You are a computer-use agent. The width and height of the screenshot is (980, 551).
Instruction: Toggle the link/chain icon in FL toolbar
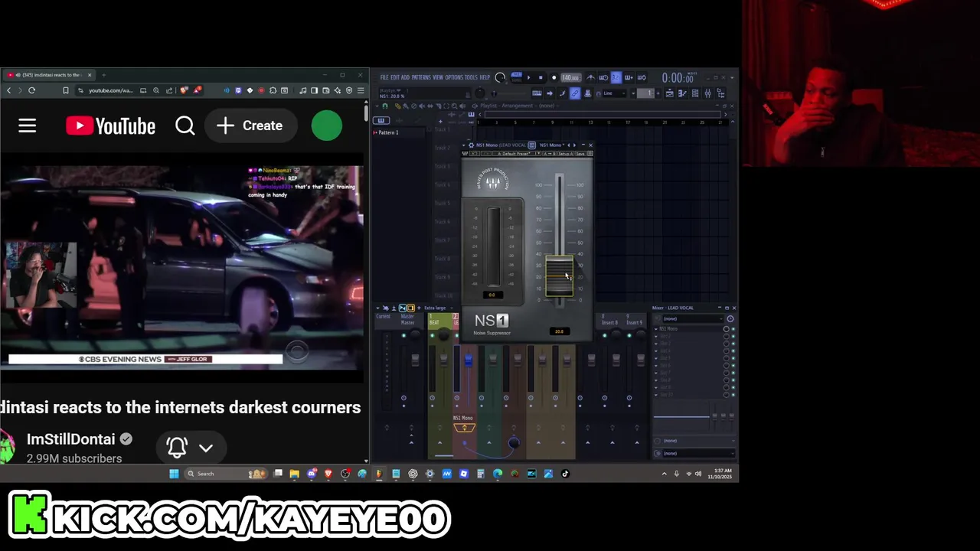[575, 93]
